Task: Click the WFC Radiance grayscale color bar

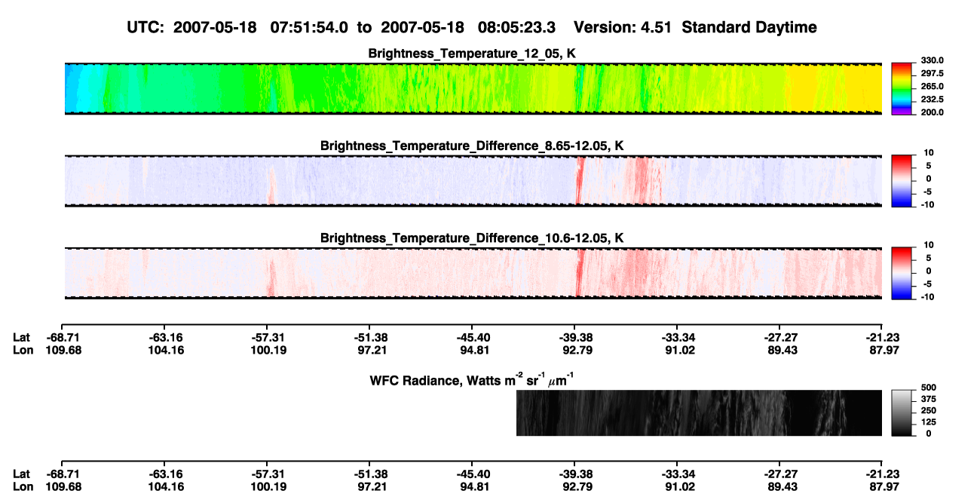Action: [902, 413]
